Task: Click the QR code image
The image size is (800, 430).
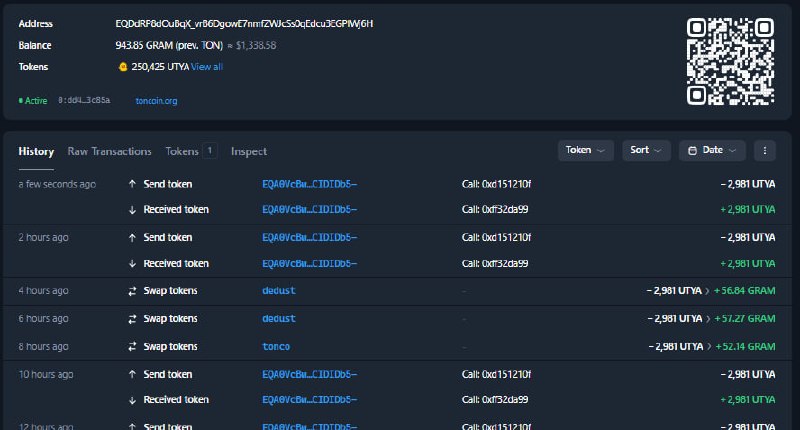Action: 730,61
